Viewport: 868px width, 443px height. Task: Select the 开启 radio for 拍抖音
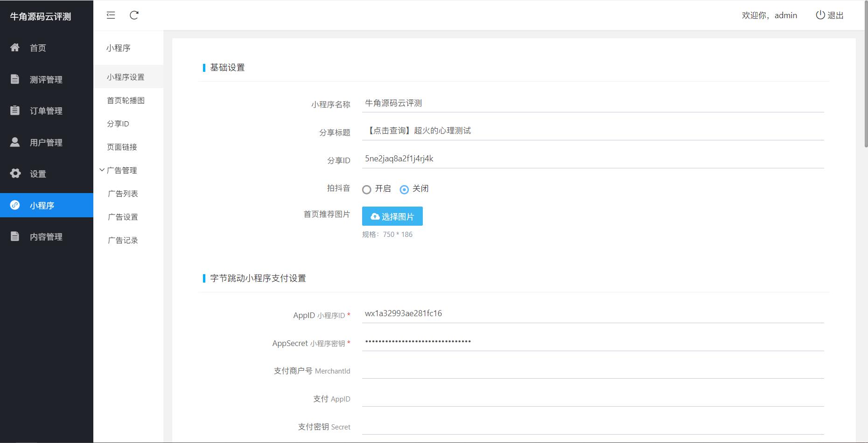pyautogui.click(x=367, y=189)
